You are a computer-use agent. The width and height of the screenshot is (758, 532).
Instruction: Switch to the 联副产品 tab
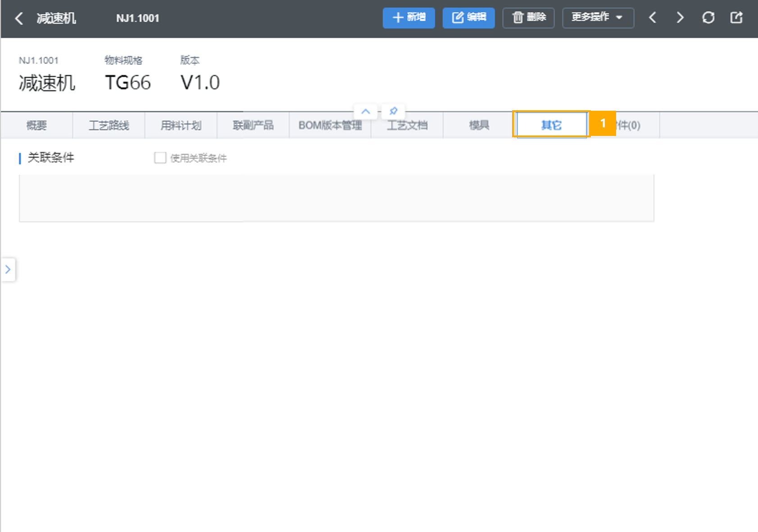(253, 125)
